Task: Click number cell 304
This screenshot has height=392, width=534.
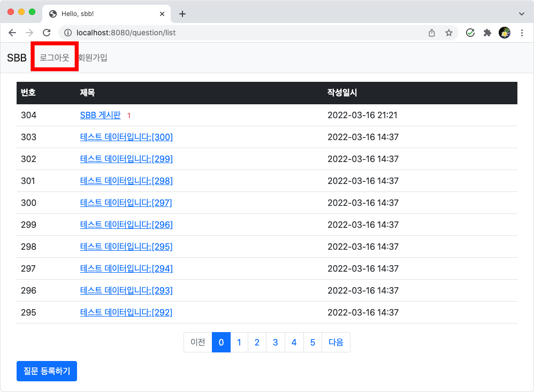Action: pos(28,115)
